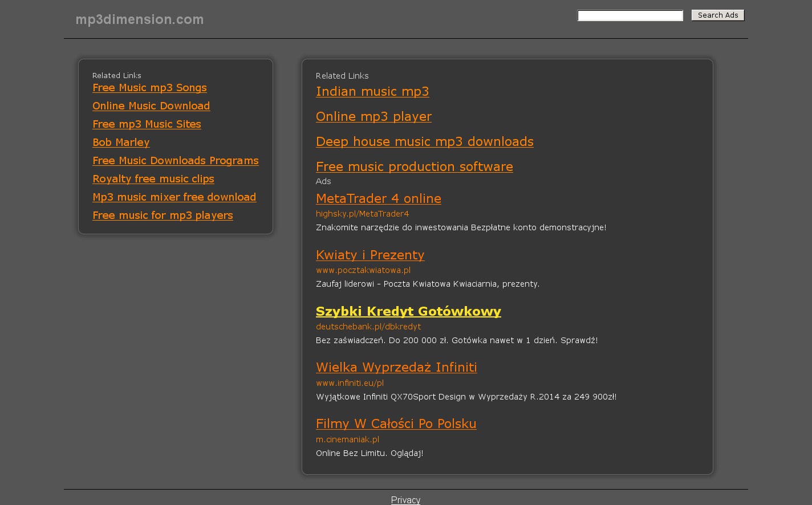Open Filmy W Całości Po Polsku
This screenshot has width=812, height=505.
click(396, 423)
